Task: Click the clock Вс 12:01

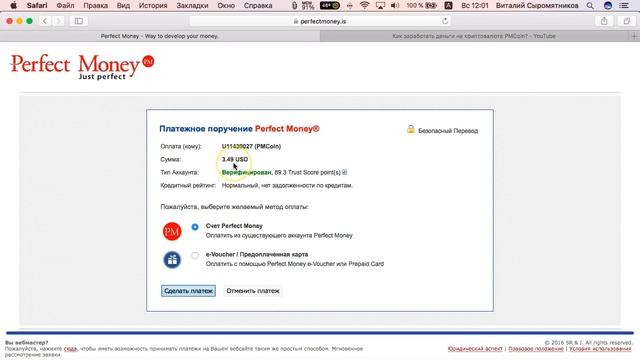Action: [x=475, y=6]
